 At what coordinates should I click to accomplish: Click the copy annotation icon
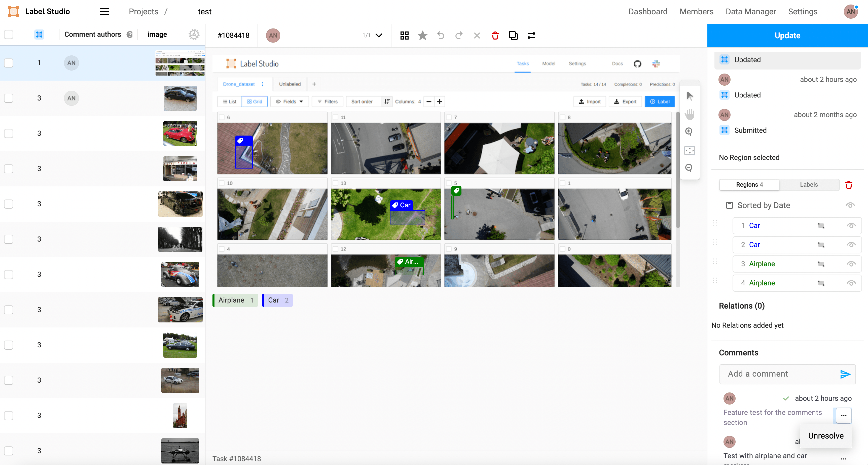click(x=513, y=36)
